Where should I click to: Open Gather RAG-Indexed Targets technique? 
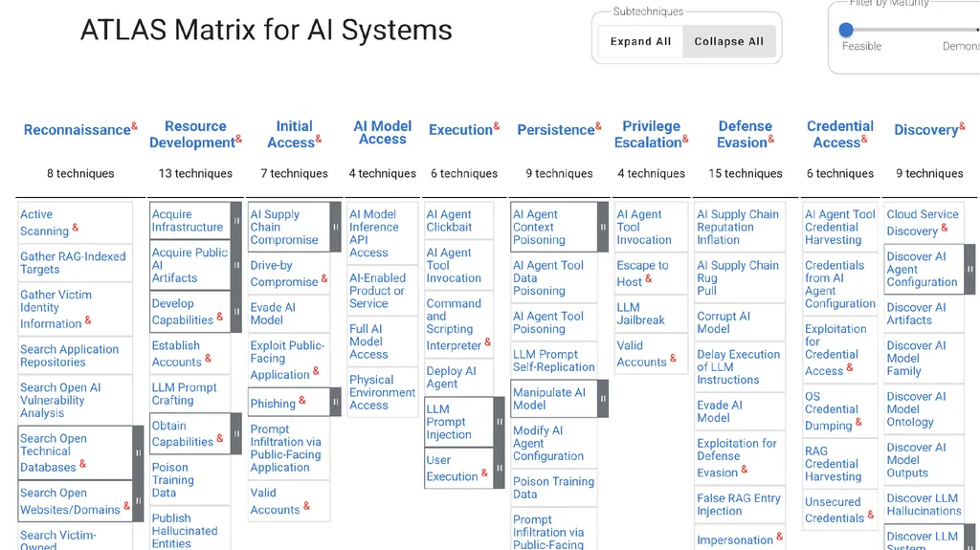pos(75,263)
